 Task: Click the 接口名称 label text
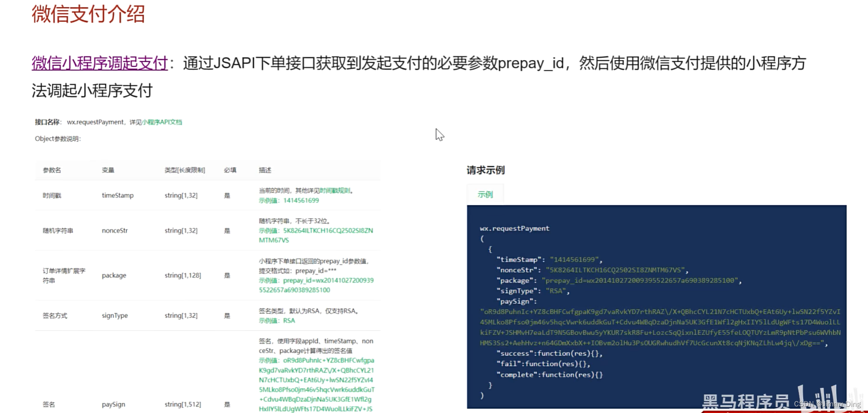(x=48, y=122)
